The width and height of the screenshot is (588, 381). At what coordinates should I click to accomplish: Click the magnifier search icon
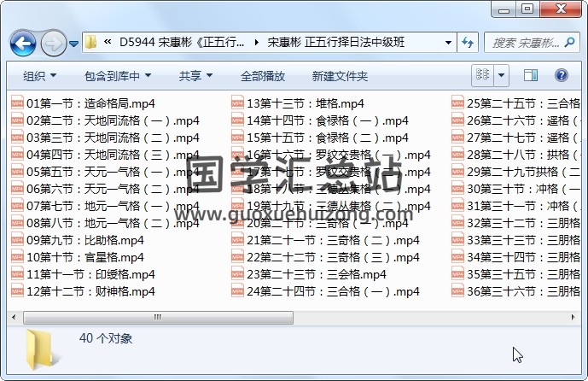[569, 43]
